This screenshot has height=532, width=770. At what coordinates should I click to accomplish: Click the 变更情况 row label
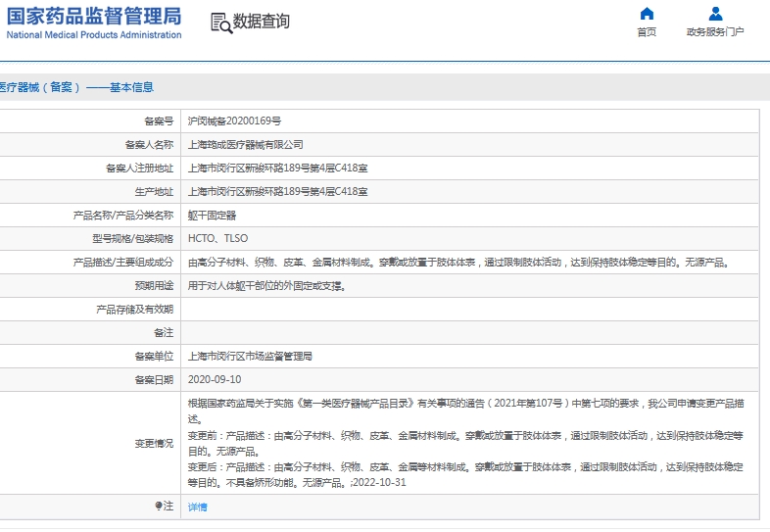pyautogui.click(x=154, y=443)
